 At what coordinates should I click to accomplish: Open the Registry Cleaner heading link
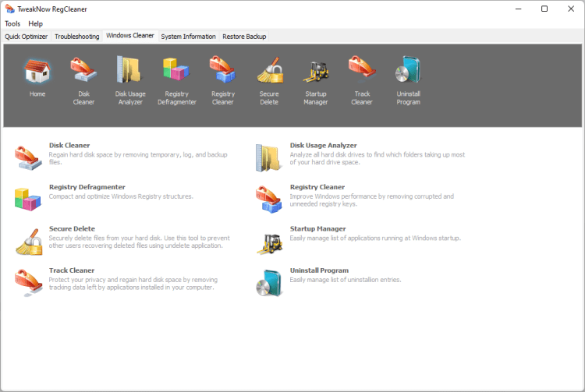click(317, 187)
